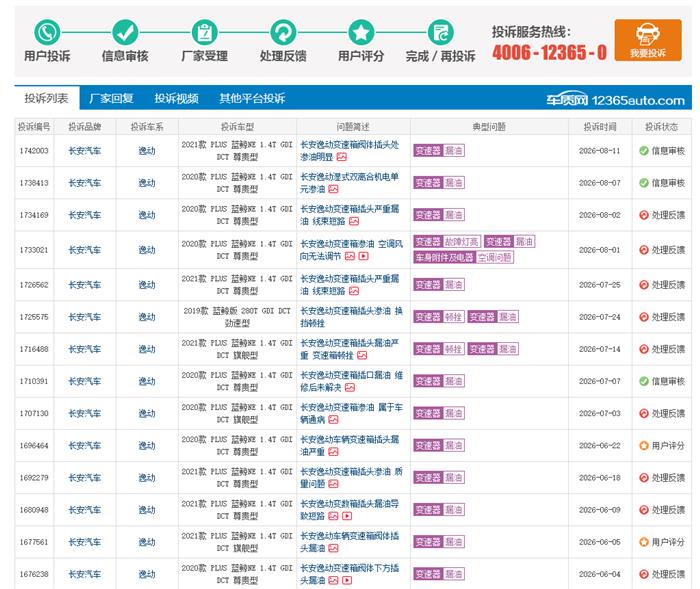Open 逸动 series link in row 1738413
Image resolution: width=700 pixels, height=589 pixels.
147,183
